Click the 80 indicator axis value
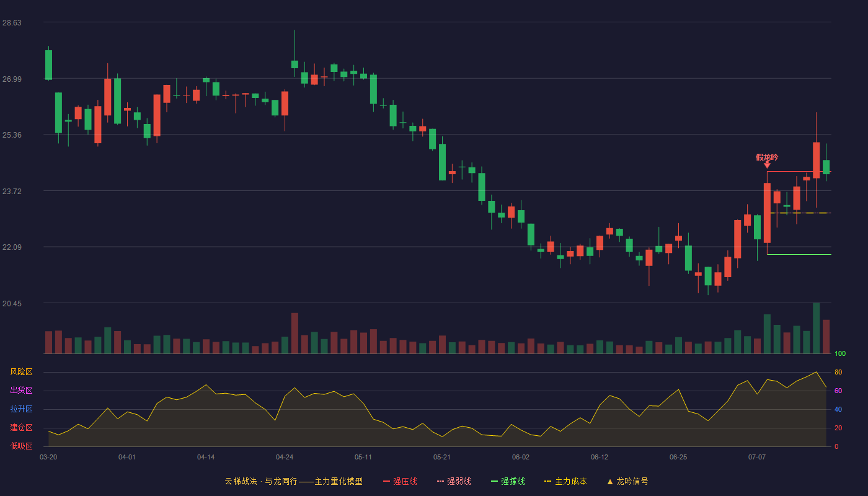868x496 pixels. [x=838, y=372]
